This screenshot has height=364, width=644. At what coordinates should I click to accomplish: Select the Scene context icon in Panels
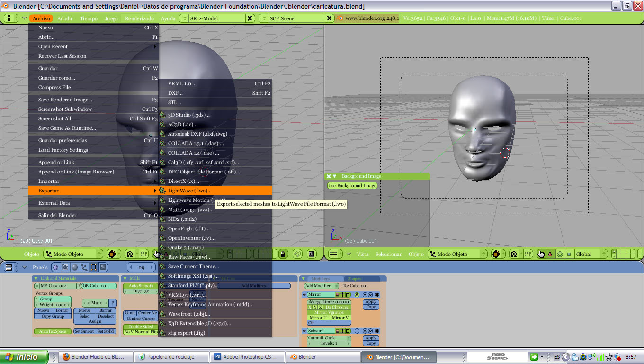[x=103, y=267]
